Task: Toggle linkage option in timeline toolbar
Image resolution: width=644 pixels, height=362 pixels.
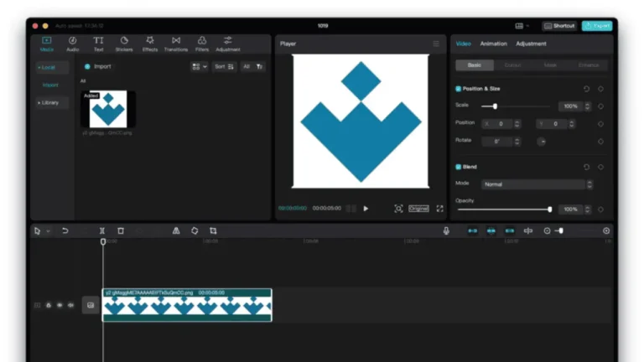Action: tap(510, 230)
